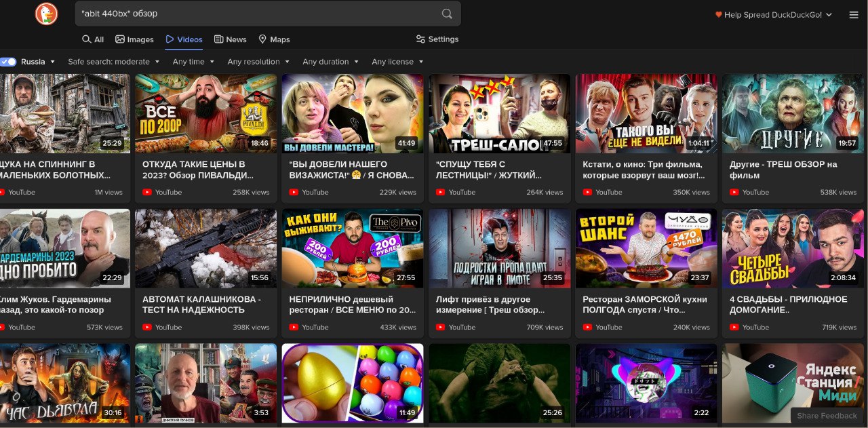
Task: Open the ТАКОГО ВЫ ЕЩЕ НЕ ВИДЕЛИ thumbnail
Action: pos(646,113)
